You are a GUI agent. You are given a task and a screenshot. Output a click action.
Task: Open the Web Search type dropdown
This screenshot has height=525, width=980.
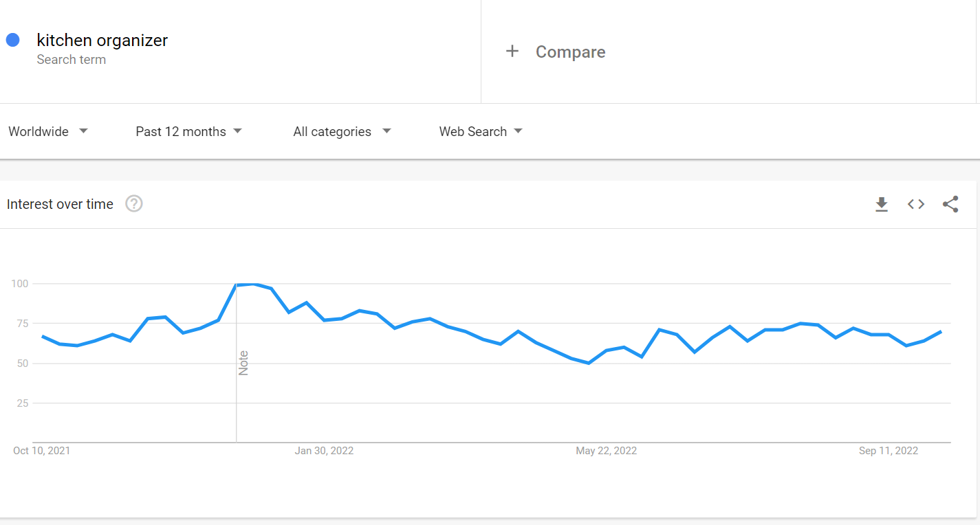pyautogui.click(x=481, y=131)
